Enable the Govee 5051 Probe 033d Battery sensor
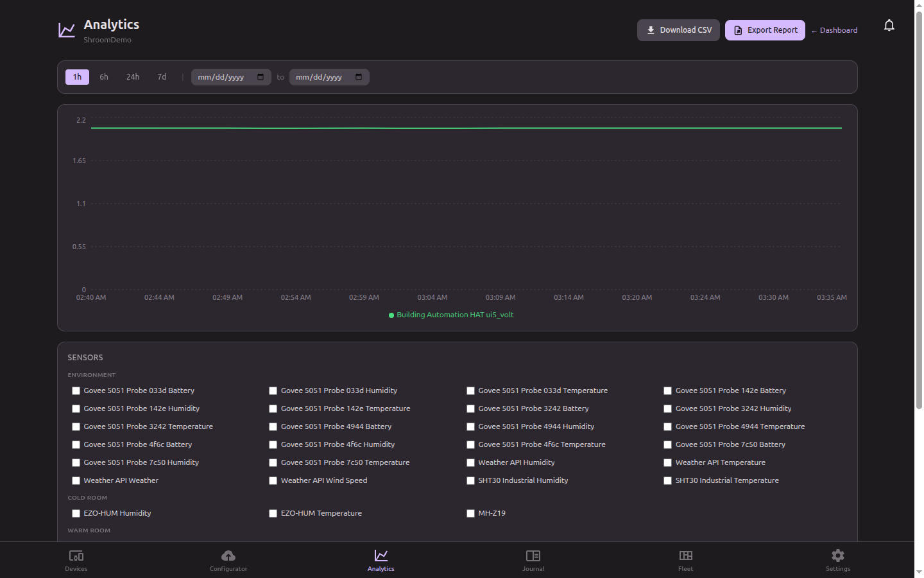 [76, 390]
